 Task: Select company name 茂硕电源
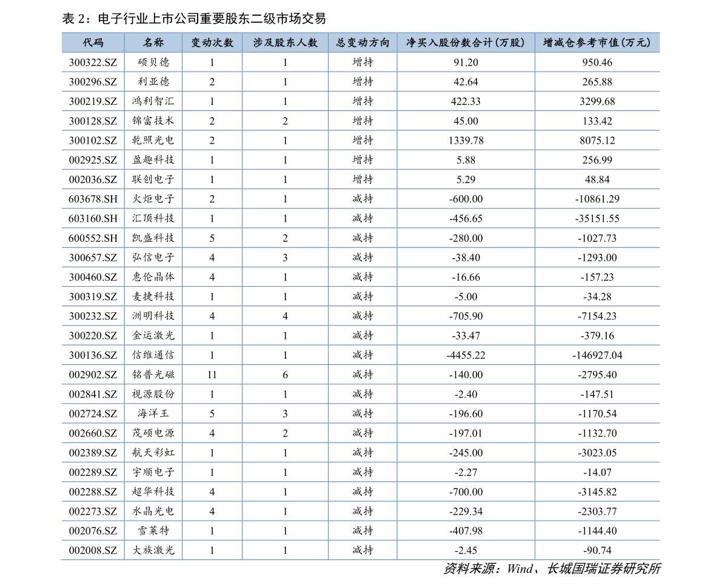(153, 433)
